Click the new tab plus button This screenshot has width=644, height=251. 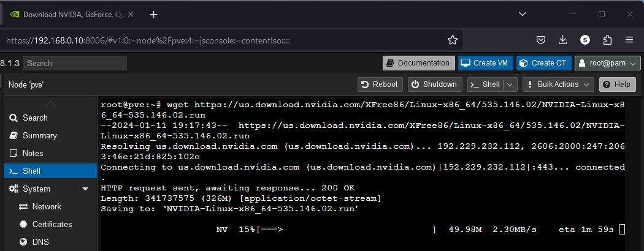(x=153, y=14)
